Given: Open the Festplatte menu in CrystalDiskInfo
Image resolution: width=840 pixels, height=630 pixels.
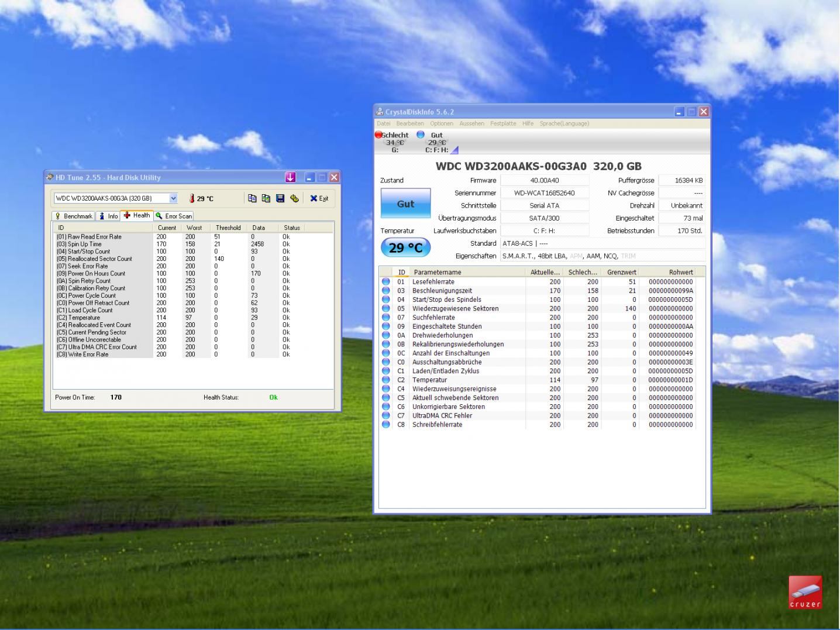Looking at the screenshot, I should click(503, 123).
